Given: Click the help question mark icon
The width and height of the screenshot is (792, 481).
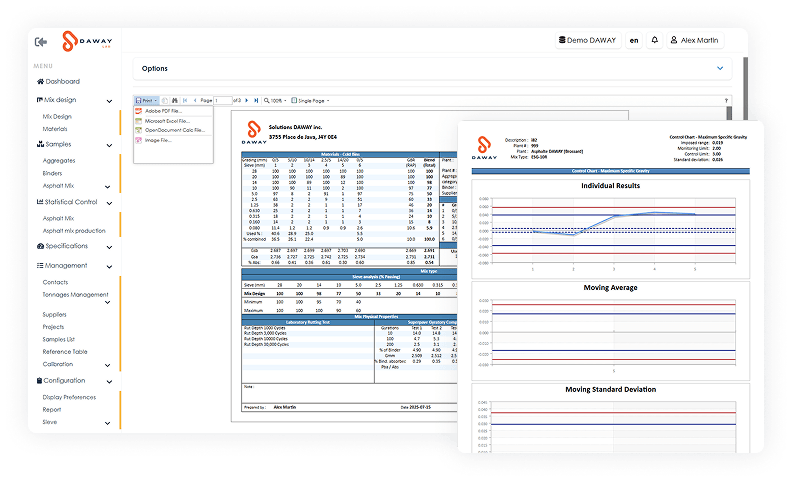Looking at the screenshot, I should (x=726, y=101).
